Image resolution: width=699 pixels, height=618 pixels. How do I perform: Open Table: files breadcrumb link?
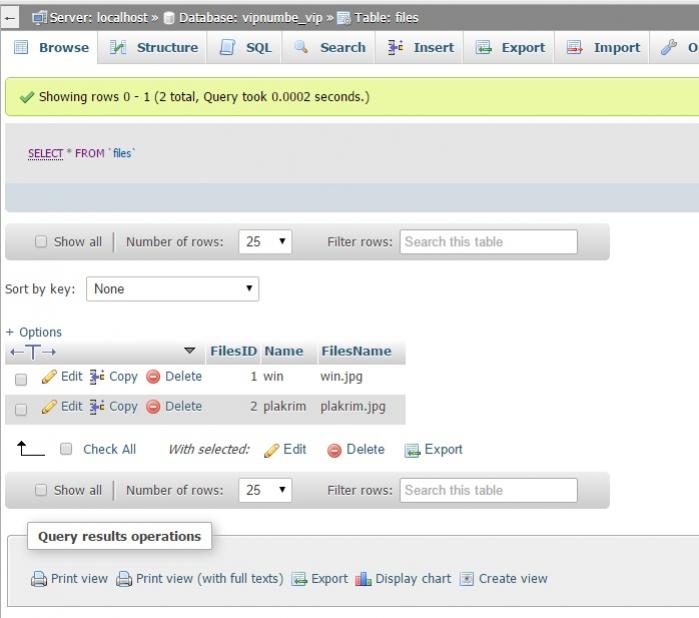[x=387, y=17]
